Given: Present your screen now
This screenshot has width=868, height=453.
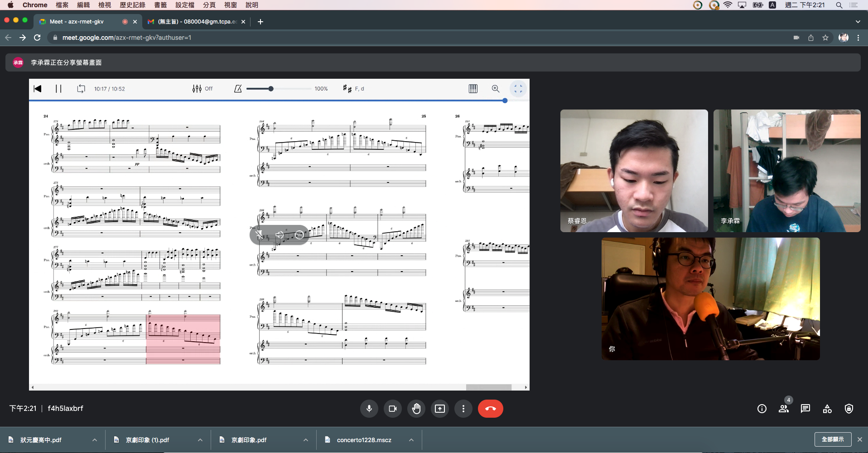Looking at the screenshot, I should coord(440,409).
